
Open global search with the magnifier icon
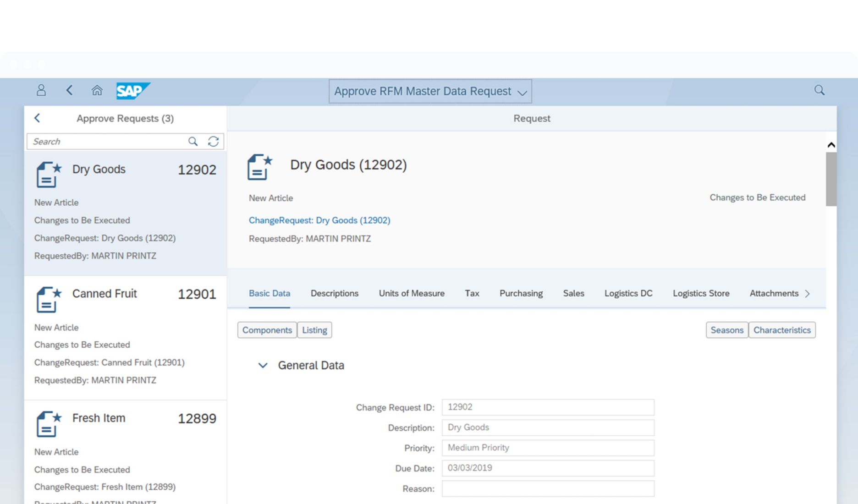tap(819, 90)
